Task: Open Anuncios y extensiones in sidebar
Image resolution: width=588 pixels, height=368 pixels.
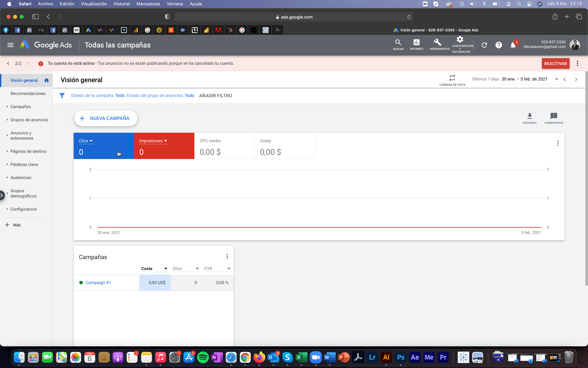Action: point(22,136)
